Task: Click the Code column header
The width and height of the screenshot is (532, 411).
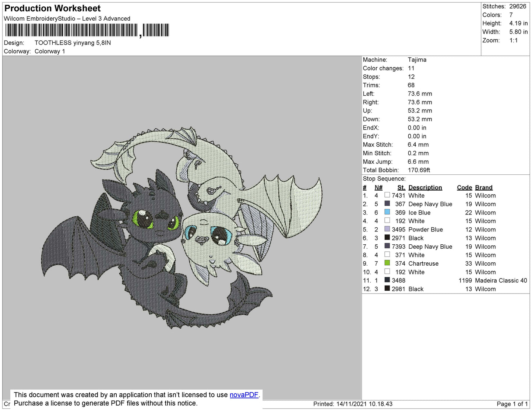Action: click(x=464, y=187)
